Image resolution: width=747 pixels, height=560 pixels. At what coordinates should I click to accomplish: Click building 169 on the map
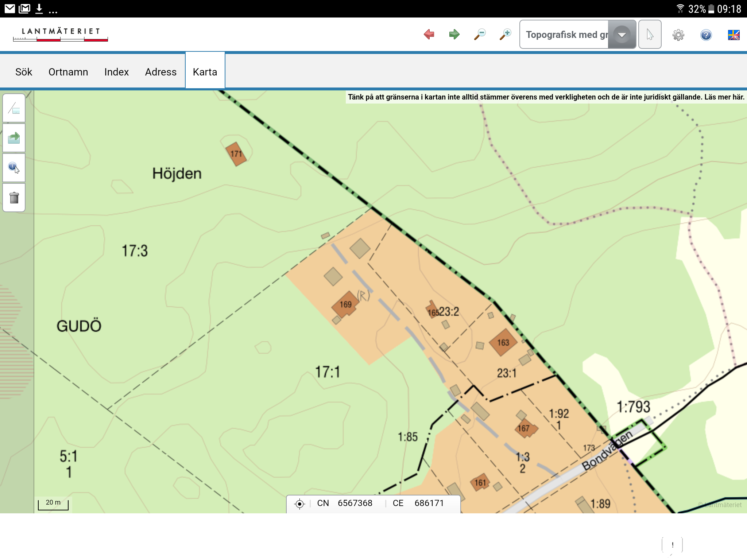click(x=345, y=304)
